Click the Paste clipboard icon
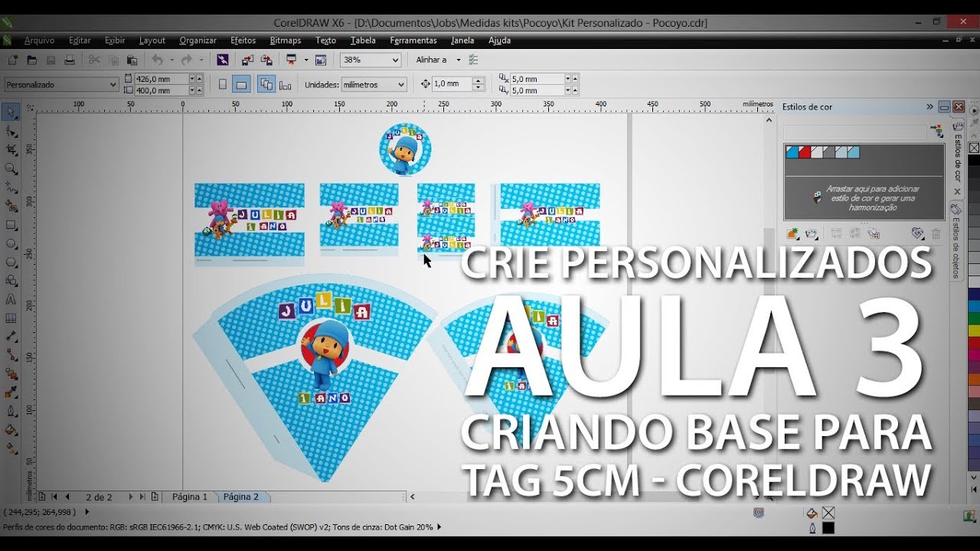980x551 pixels. pyautogui.click(x=132, y=60)
